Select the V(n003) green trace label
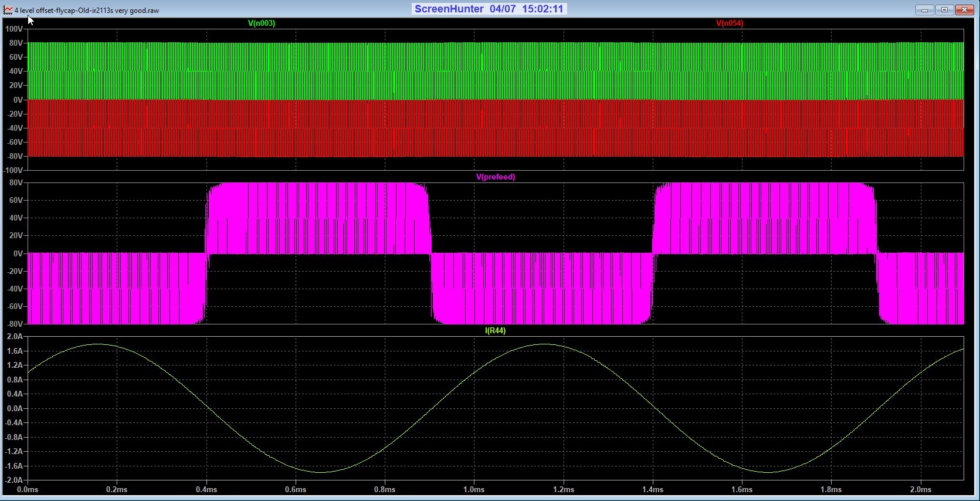Image resolution: width=980 pixels, height=501 pixels. 262,23
